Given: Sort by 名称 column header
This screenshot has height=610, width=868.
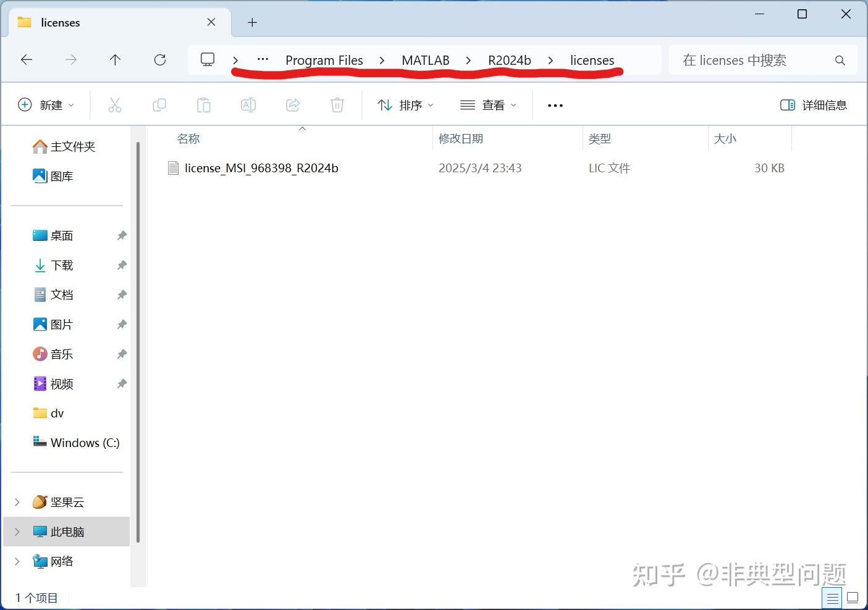Looking at the screenshot, I should 188,139.
